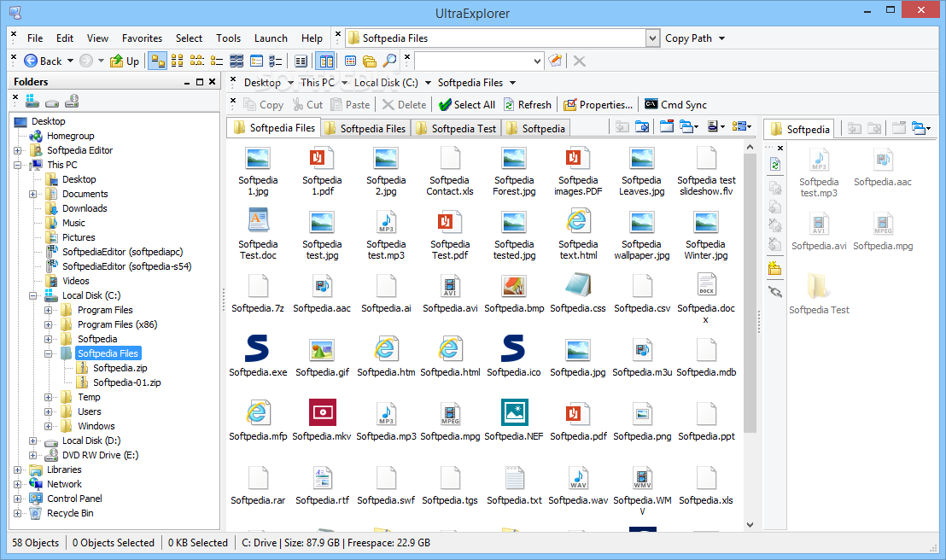Click the sync refresh icon in right pane sidebar

(775, 164)
